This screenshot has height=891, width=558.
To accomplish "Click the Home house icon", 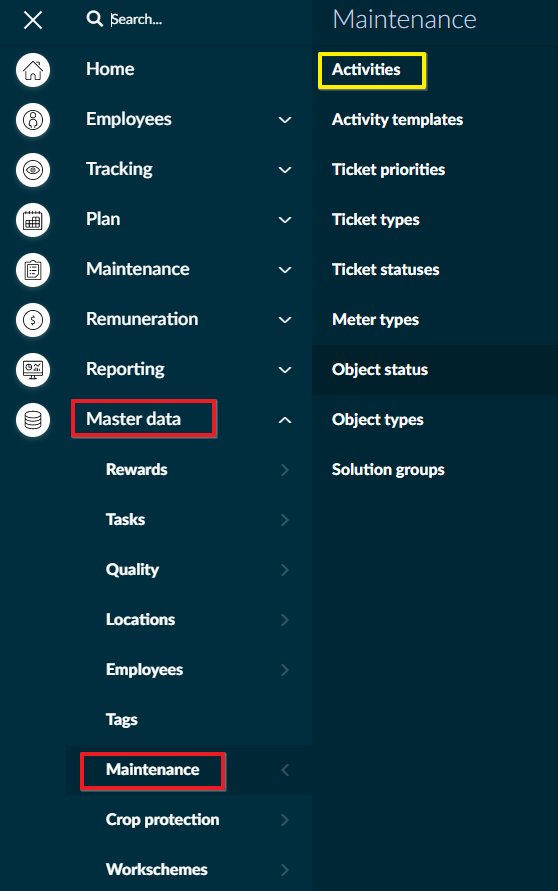I will (33, 70).
